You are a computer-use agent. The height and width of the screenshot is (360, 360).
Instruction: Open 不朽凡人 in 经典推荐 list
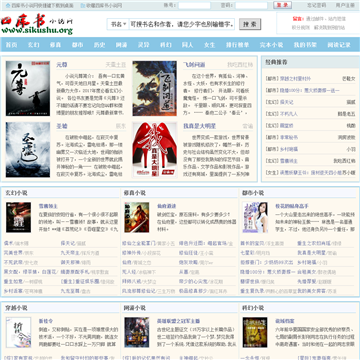coord(289,114)
